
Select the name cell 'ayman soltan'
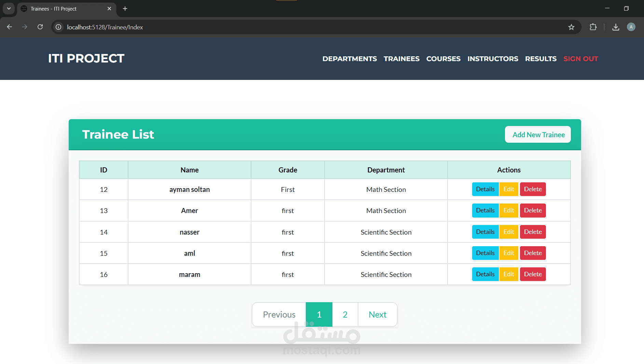190,190
